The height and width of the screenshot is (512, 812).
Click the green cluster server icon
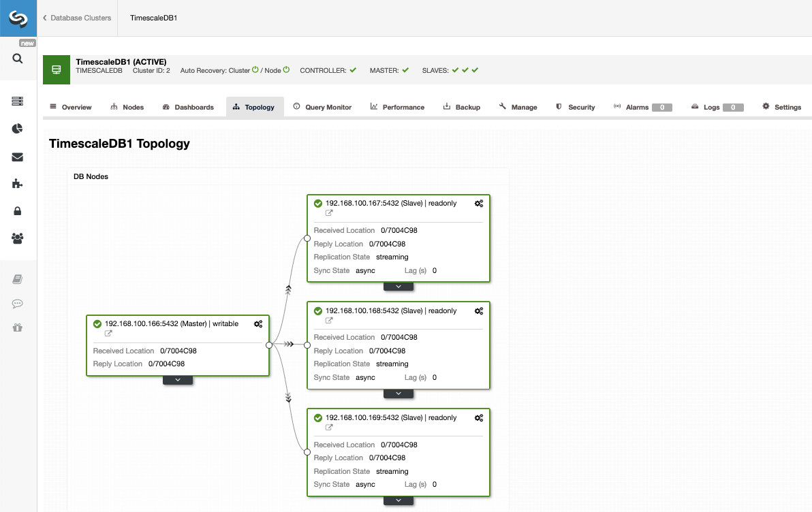coord(57,70)
